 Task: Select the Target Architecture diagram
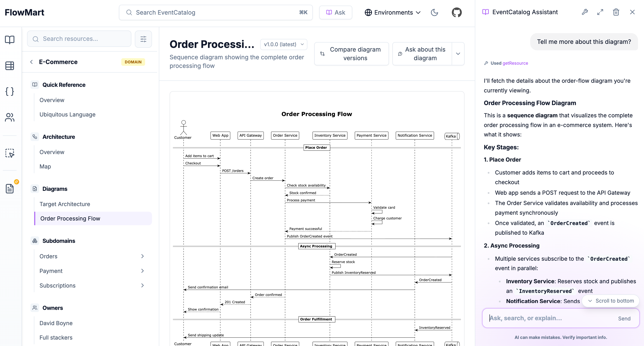[65, 204]
